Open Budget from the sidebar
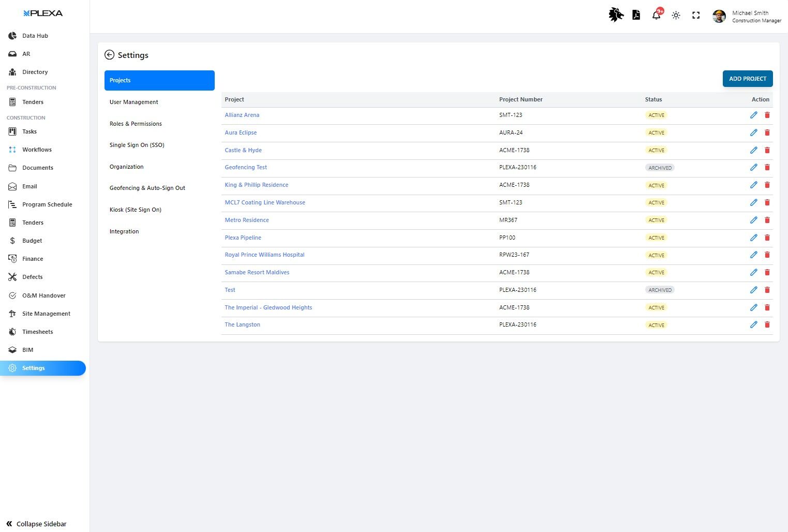Screen dimensions: 788x532 click(x=32, y=241)
